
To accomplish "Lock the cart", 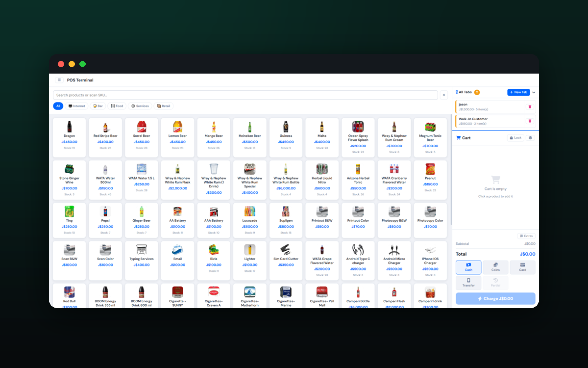I will (x=515, y=138).
